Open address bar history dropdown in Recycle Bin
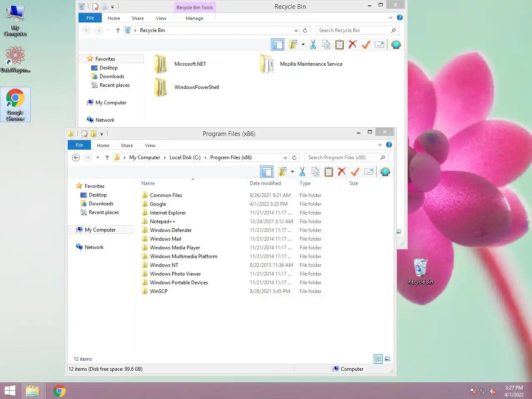Viewport: 532px width, 399px height. (296, 30)
